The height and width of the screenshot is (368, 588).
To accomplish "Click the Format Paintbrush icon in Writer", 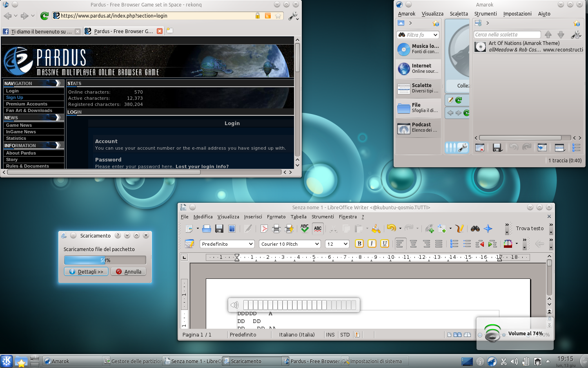I will 376,229.
